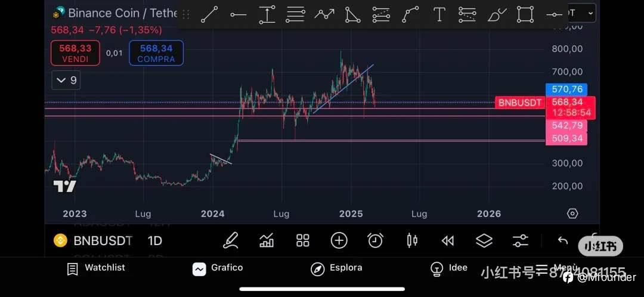
Task: Tap the alarm clock alert icon
Action: (x=375, y=240)
